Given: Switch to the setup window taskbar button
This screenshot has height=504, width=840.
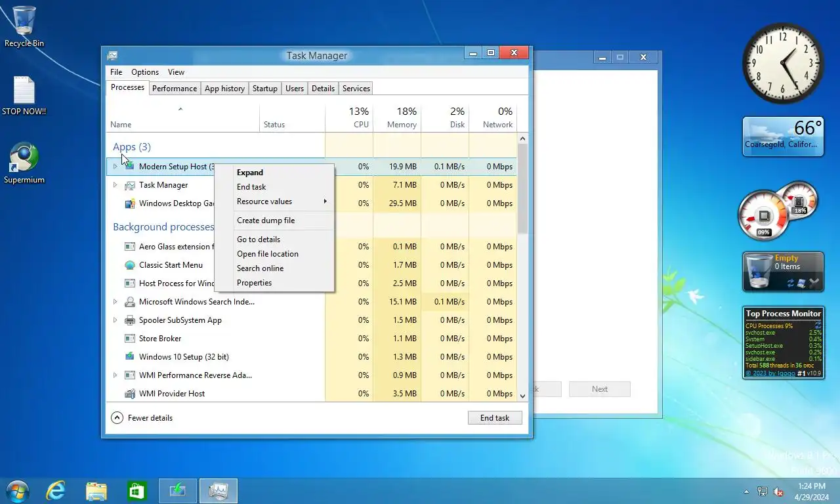Looking at the screenshot, I should coord(177,491).
